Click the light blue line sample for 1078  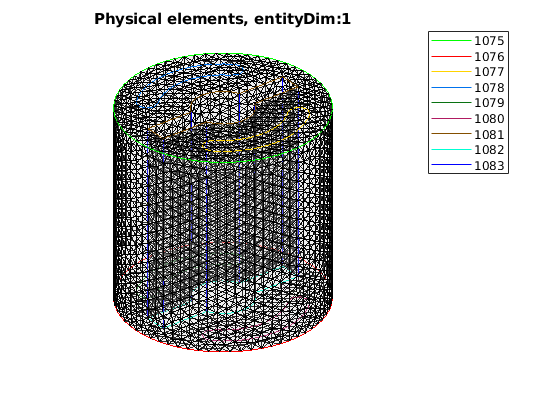pyautogui.click(x=451, y=87)
